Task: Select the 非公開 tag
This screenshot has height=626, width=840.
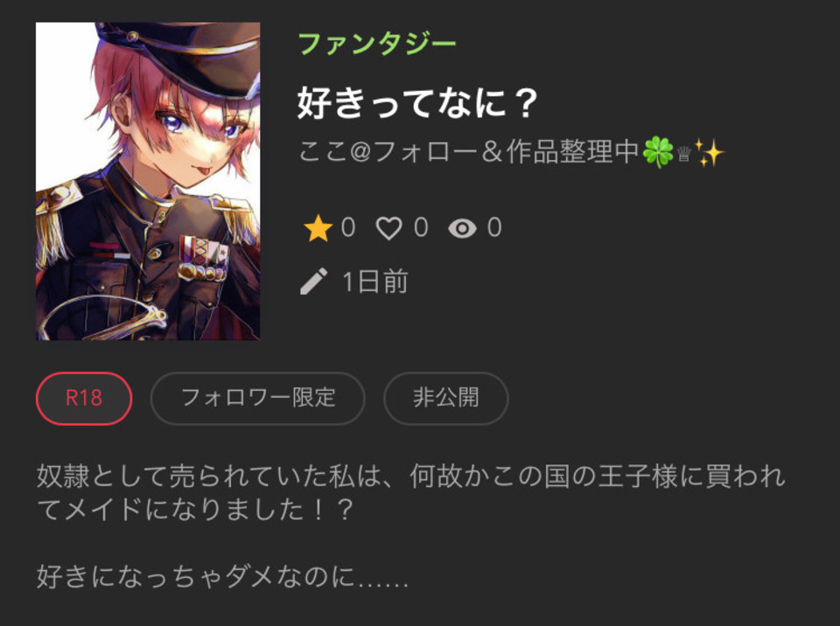Action: 445,399
